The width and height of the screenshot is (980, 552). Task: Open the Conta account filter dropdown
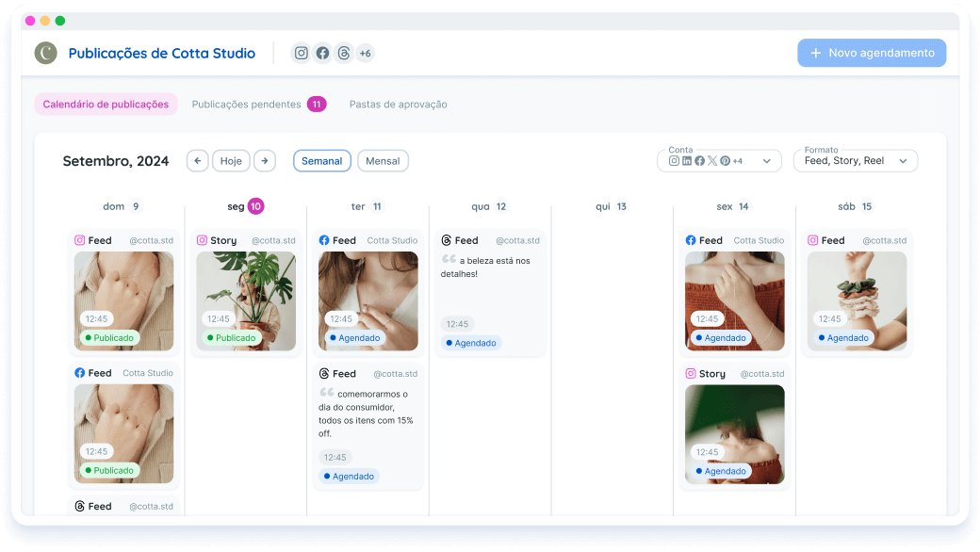tap(719, 161)
